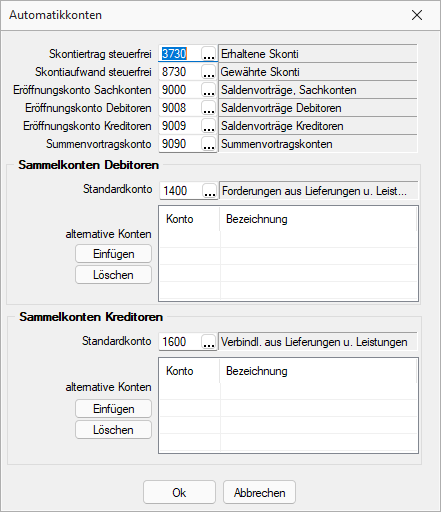Click the 'Saldenvorträge, Sachkonten' description
Viewport: 441px width, 512px height.
318,90
